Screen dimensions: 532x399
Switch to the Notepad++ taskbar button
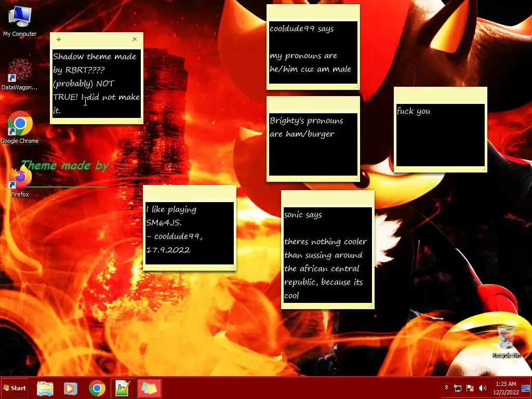(123, 388)
